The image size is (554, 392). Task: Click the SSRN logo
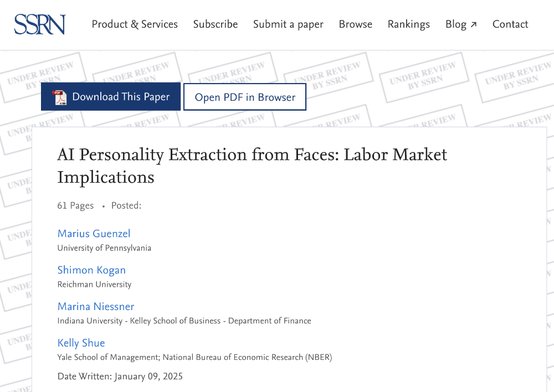(39, 24)
